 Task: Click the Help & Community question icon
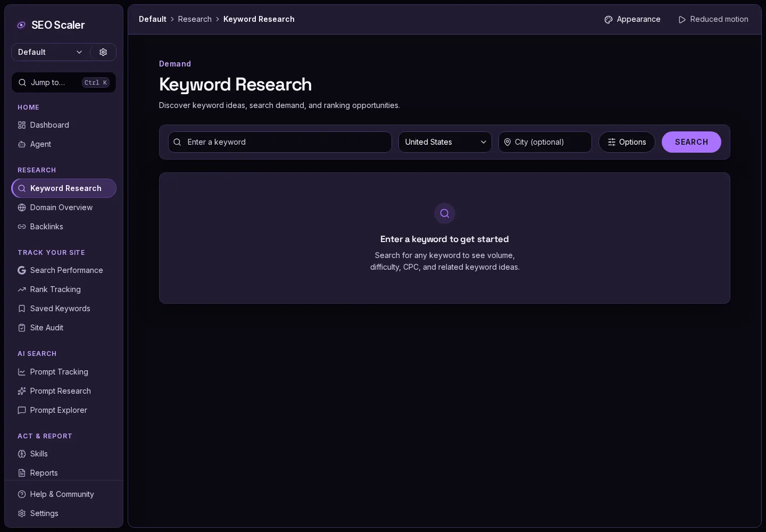(22, 494)
